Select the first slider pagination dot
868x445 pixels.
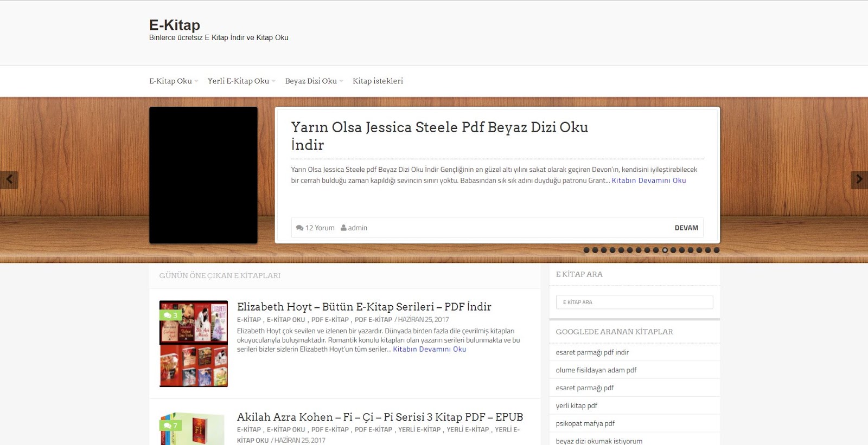pos(586,250)
